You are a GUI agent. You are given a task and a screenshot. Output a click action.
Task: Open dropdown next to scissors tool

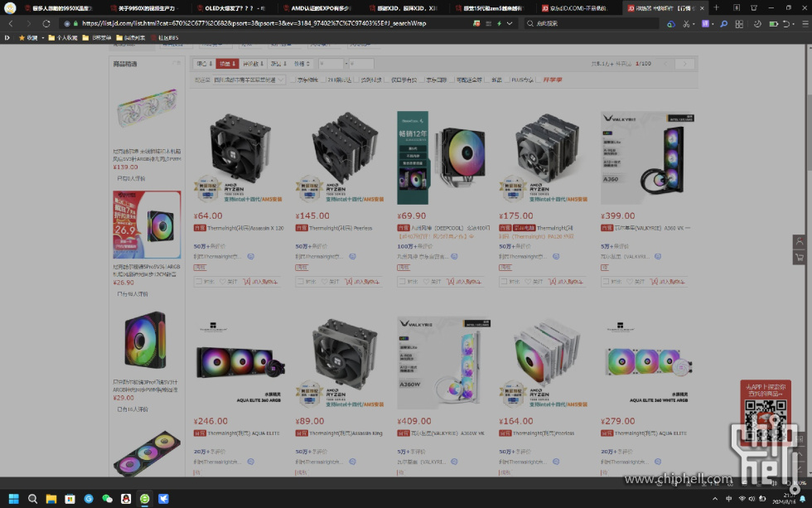(x=694, y=24)
